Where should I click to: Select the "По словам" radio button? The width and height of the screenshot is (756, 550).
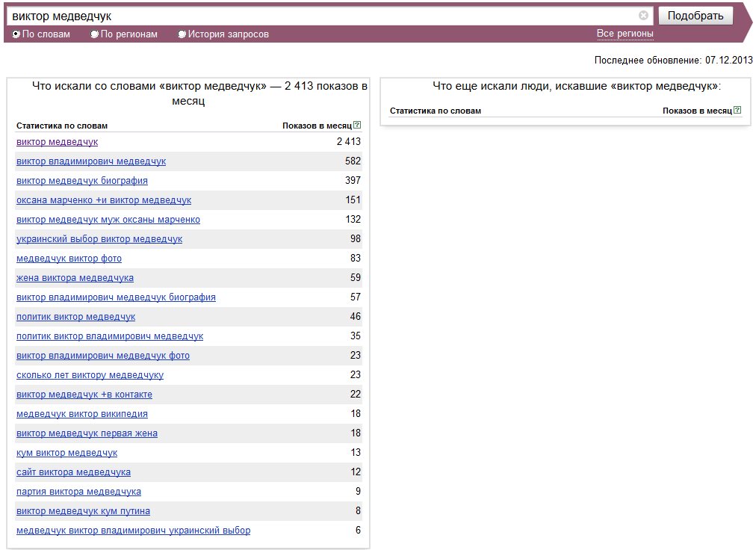click(16, 34)
